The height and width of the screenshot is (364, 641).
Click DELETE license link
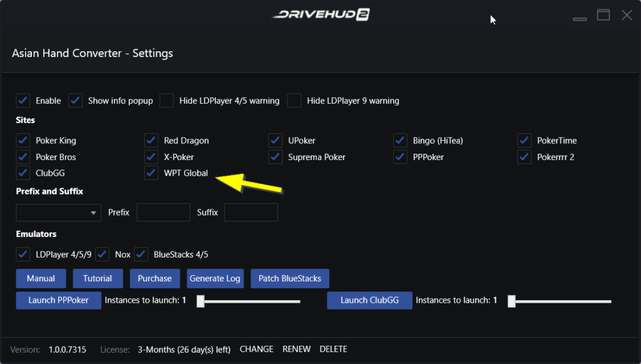click(x=333, y=349)
